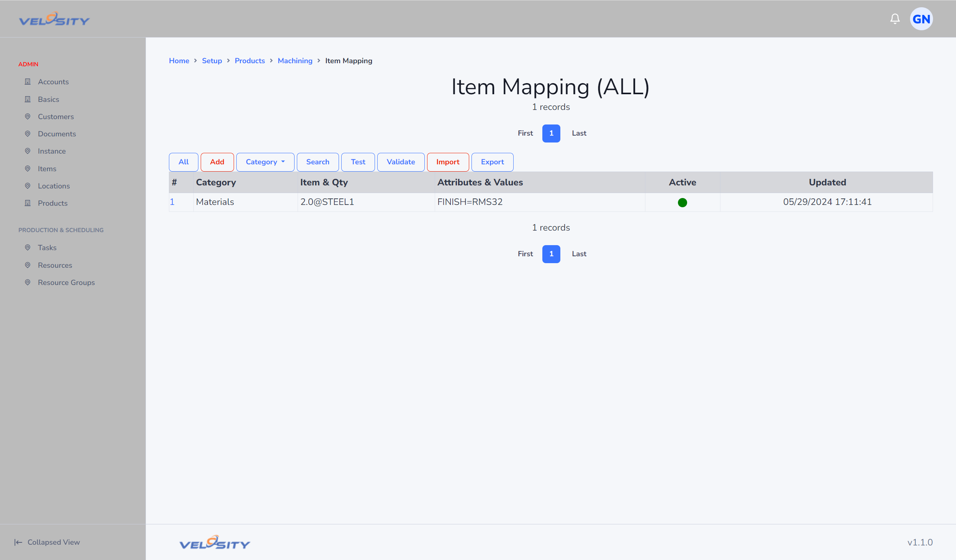The image size is (956, 560).
Task: Click the Accounts icon in sidebar
Action: pyautogui.click(x=27, y=81)
